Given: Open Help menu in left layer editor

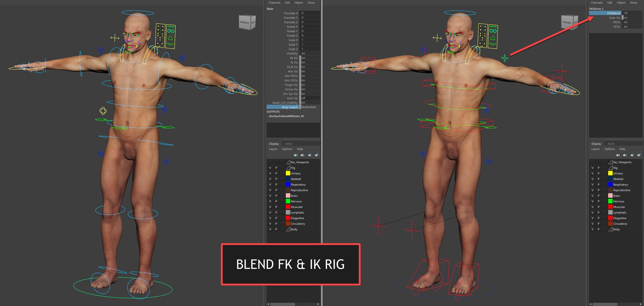Looking at the screenshot, I should click(300, 149).
